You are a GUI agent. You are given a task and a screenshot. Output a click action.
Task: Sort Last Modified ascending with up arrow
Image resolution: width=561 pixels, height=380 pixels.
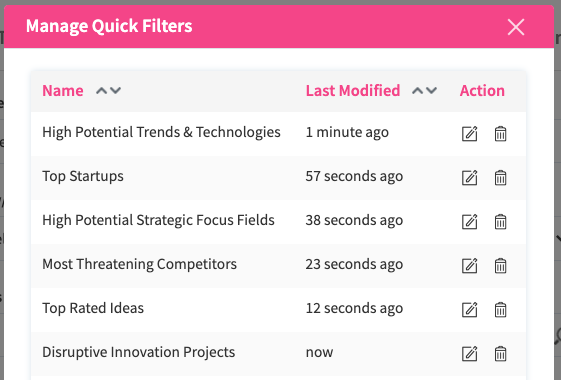417,91
